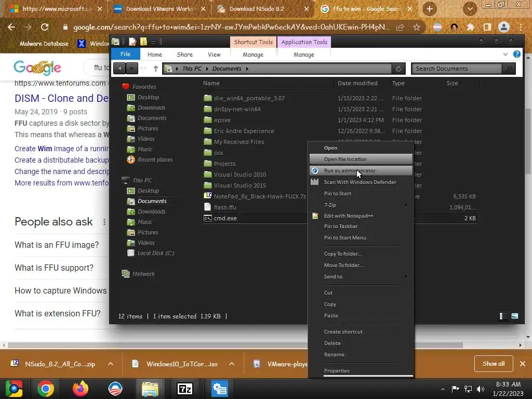
Task: Open Windows10 IoTCore iso download chevron
Action: click(x=232, y=364)
